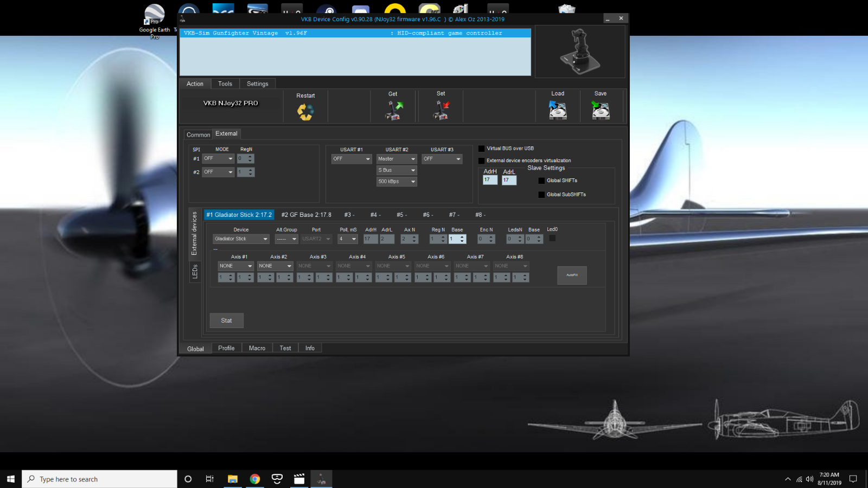Open the Axis #2 NONE dropdown

pos(275,266)
